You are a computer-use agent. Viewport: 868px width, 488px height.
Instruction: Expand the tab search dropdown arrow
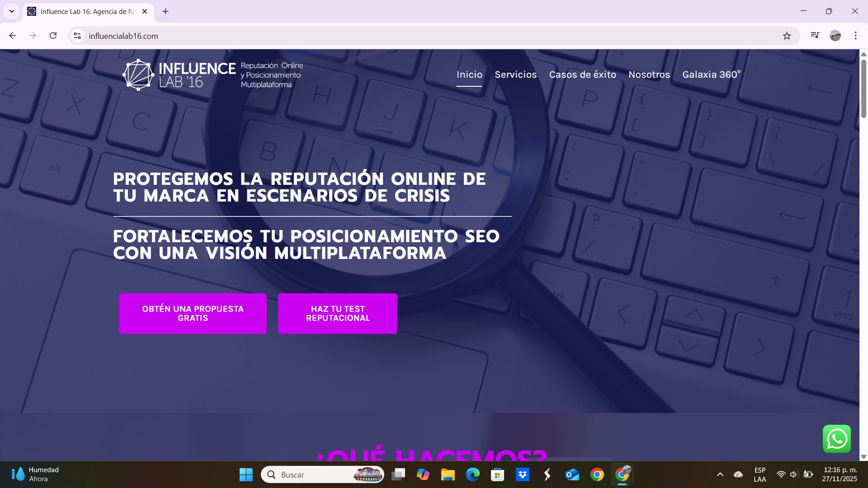(12, 11)
